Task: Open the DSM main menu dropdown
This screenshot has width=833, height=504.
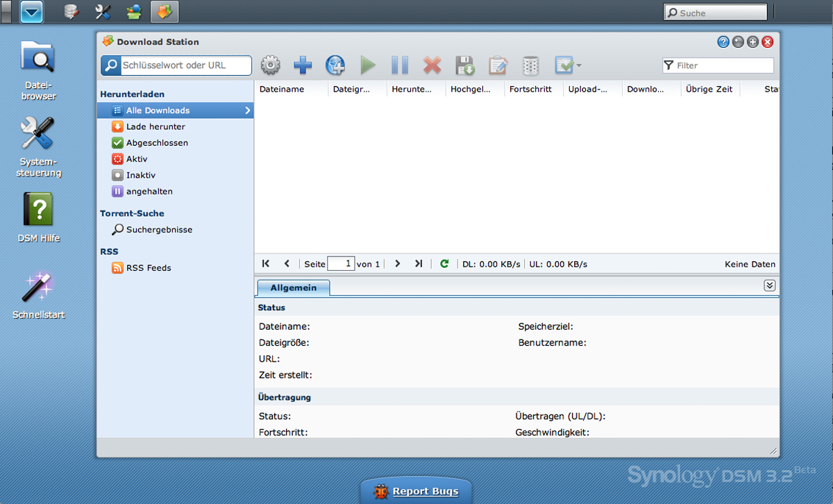Action: pyautogui.click(x=32, y=12)
